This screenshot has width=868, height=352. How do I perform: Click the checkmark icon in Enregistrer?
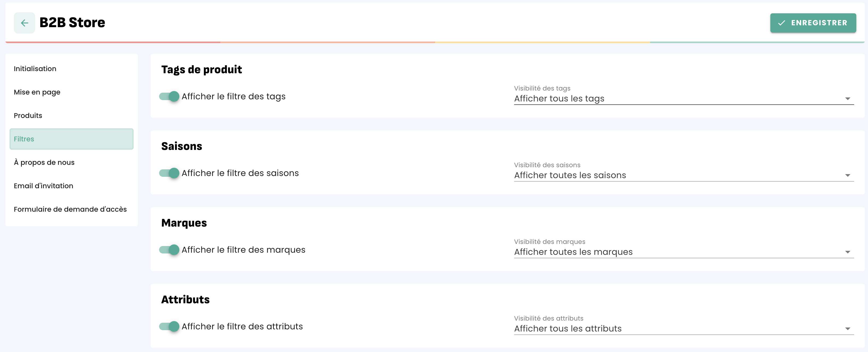click(782, 23)
